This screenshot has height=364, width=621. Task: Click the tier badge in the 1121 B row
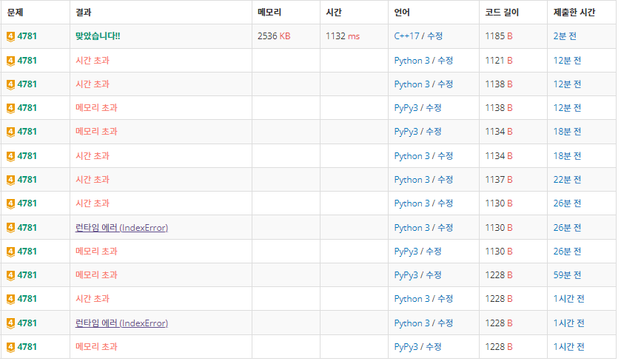click(10, 61)
